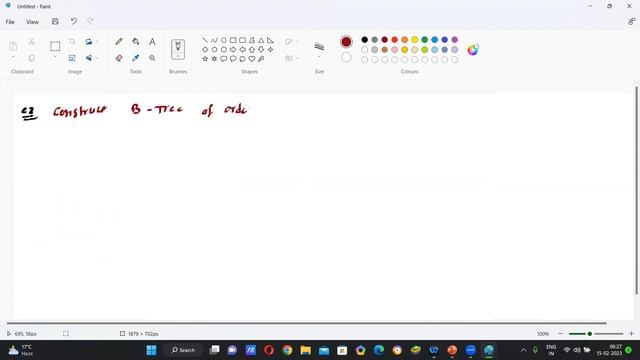
Task: Select the Diamond shape
Action: point(205,49)
